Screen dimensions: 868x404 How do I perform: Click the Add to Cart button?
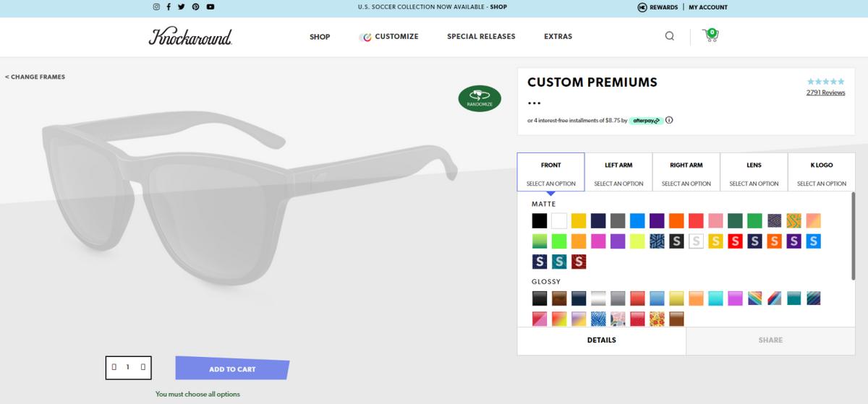(232, 369)
